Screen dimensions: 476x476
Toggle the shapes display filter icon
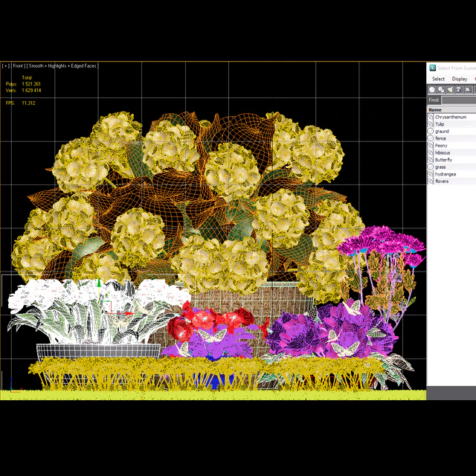point(441,89)
